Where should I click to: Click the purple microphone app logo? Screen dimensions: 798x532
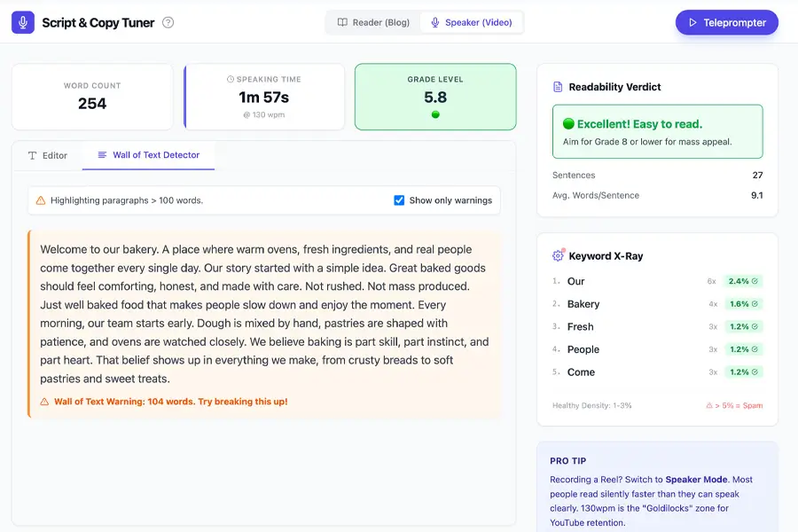click(23, 22)
